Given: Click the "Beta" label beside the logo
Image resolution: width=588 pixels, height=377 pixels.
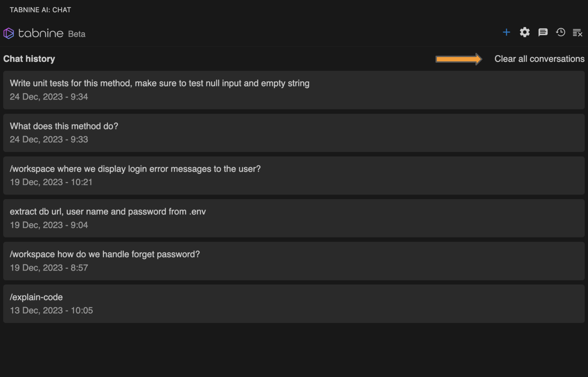Looking at the screenshot, I should [76, 34].
